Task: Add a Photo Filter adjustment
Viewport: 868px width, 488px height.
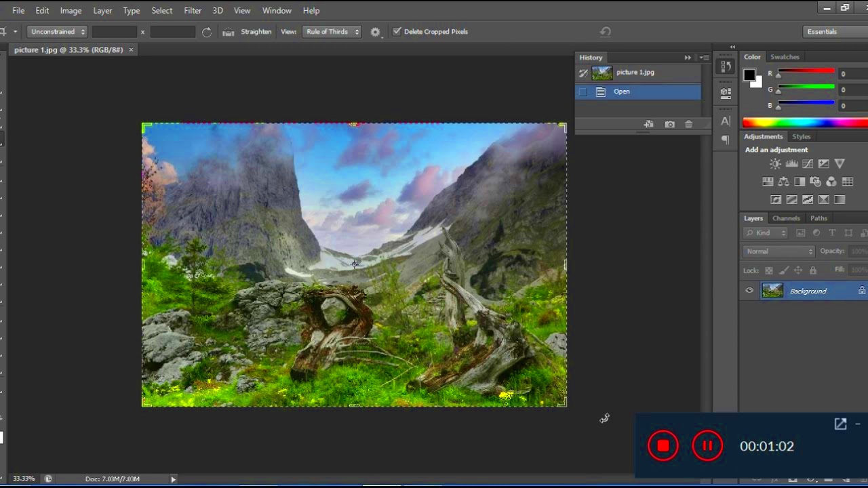Action: [x=815, y=182]
